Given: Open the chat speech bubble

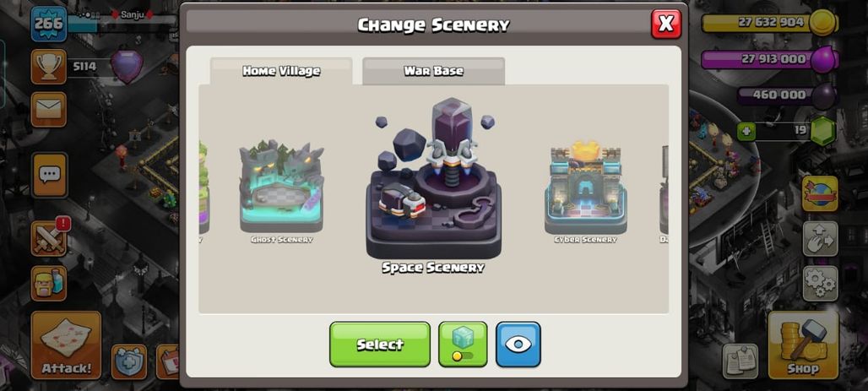Looking at the screenshot, I should point(50,175).
